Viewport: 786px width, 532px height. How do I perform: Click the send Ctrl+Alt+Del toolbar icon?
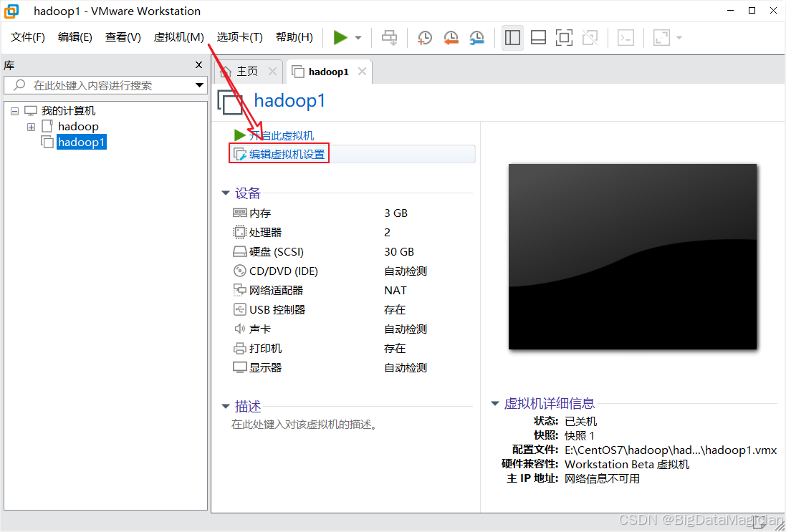(x=390, y=37)
